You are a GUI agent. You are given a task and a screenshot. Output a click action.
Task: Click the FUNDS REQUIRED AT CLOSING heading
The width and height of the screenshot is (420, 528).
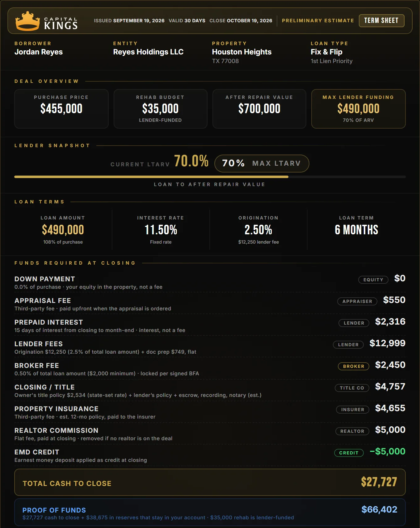click(x=75, y=263)
